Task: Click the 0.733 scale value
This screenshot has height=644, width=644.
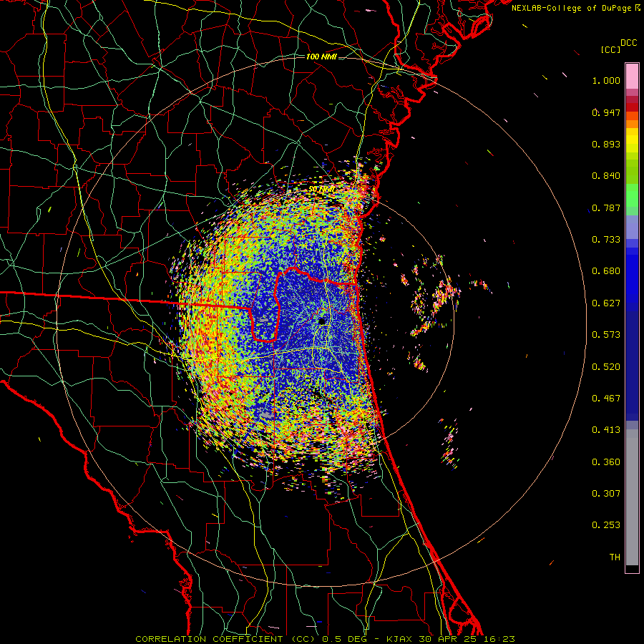Action: pyautogui.click(x=606, y=240)
